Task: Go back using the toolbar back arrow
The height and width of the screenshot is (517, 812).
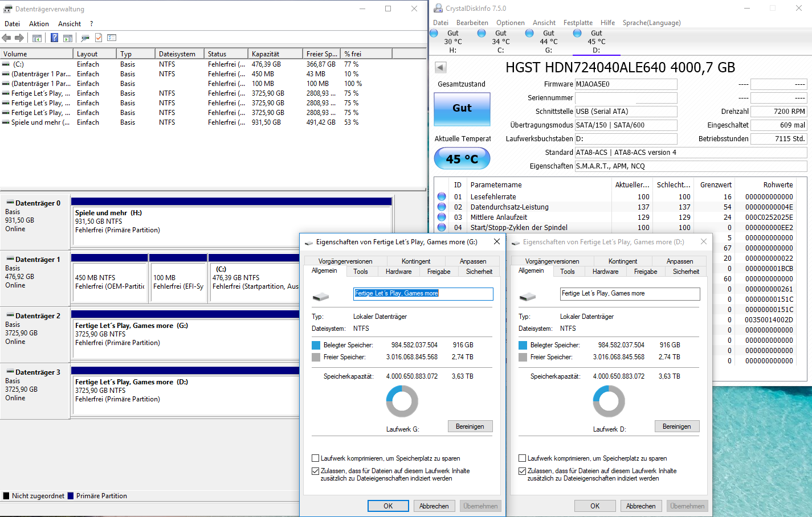Action: coord(6,38)
